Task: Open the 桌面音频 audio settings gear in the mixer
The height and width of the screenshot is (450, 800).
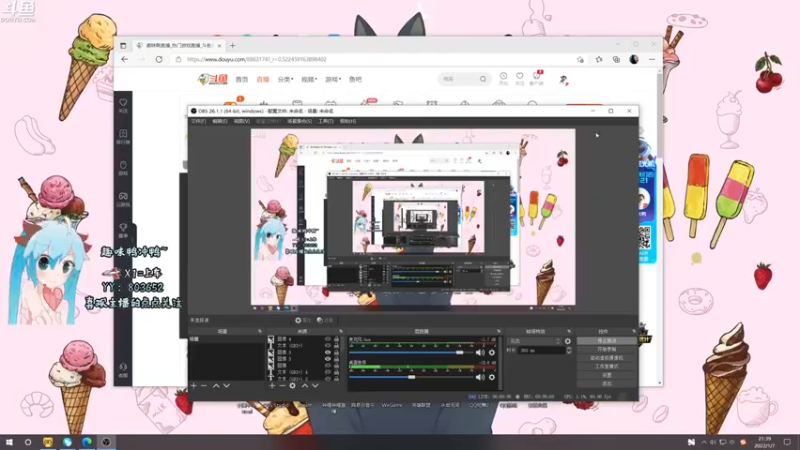Action: 492,377
